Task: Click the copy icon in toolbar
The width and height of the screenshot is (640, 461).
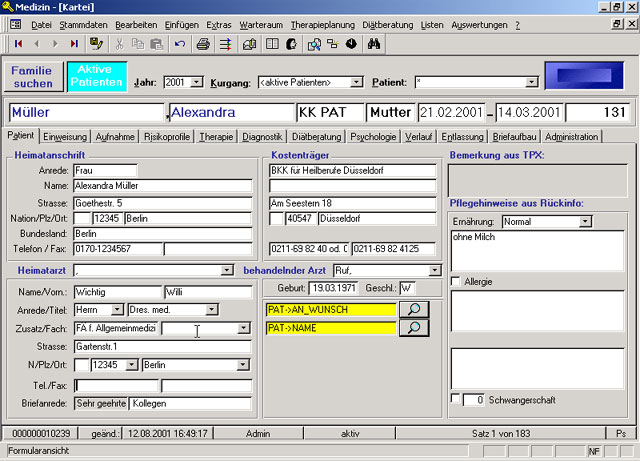Action: (138, 44)
